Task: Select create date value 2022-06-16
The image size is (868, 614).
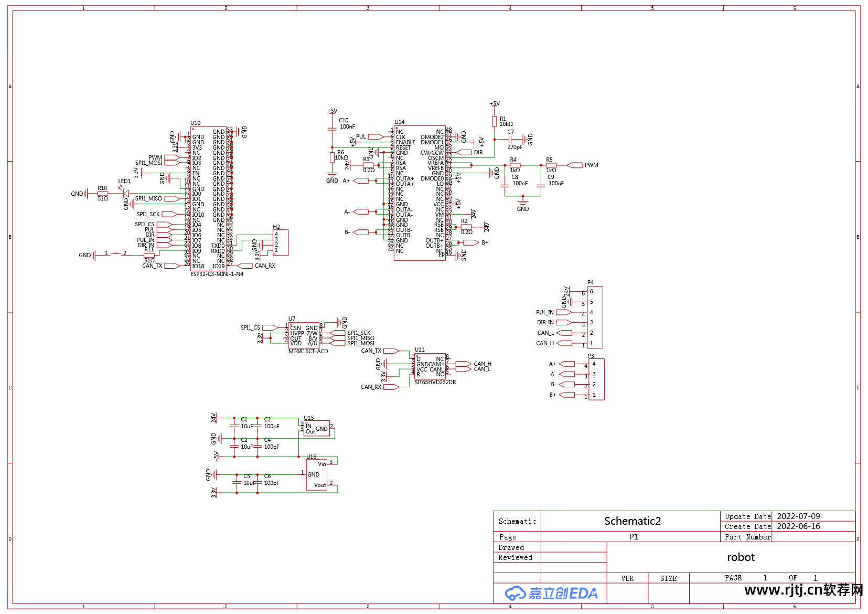Action: tap(798, 526)
